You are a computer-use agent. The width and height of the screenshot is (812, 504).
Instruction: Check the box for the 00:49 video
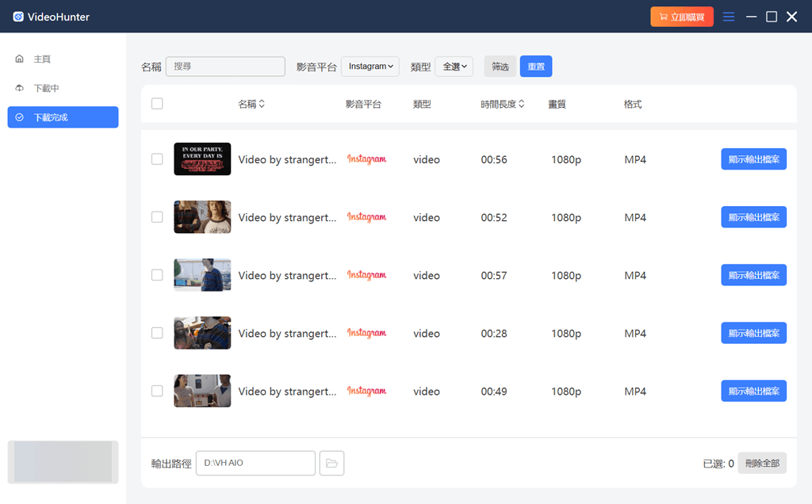157,391
